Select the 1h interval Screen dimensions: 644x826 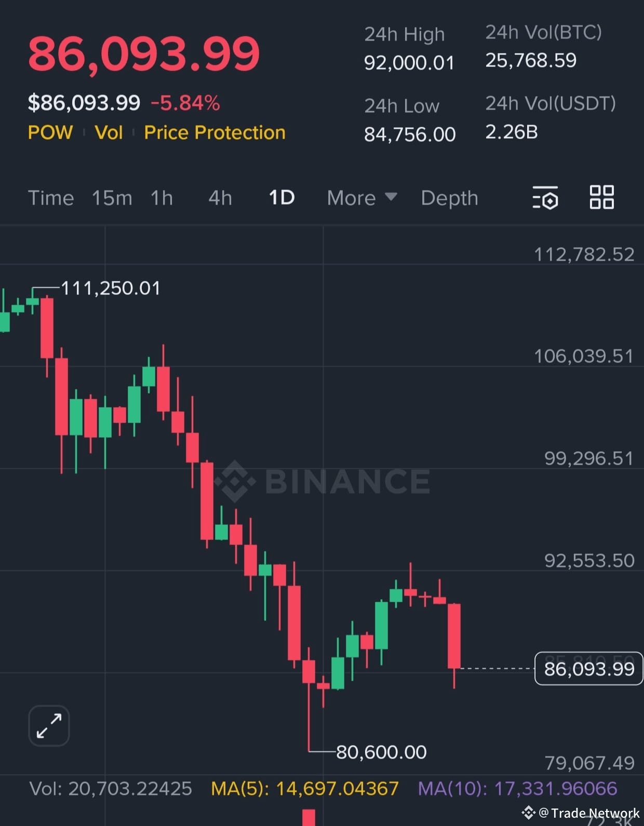[162, 198]
